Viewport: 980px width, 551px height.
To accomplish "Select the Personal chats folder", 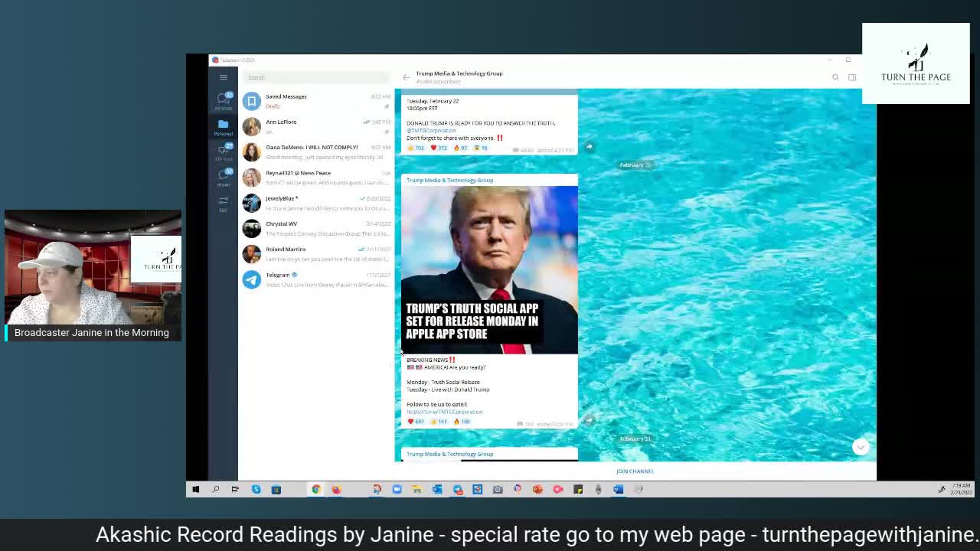I will [223, 127].
